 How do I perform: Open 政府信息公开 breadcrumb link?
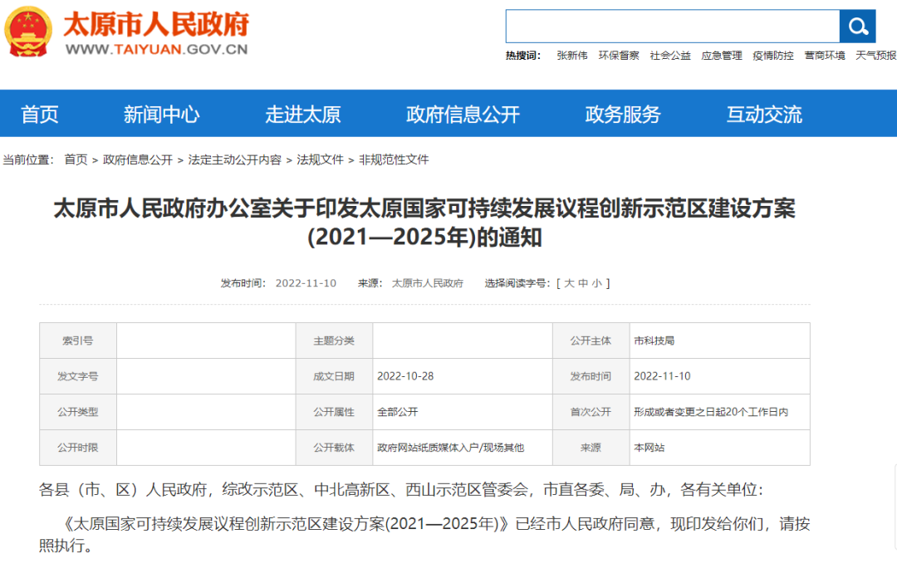(x=138, y=159)
